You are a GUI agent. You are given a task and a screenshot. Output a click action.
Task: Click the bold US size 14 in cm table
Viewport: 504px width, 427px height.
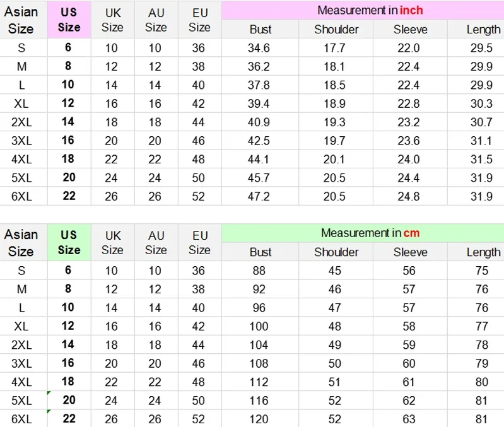(x=69, y=344)
